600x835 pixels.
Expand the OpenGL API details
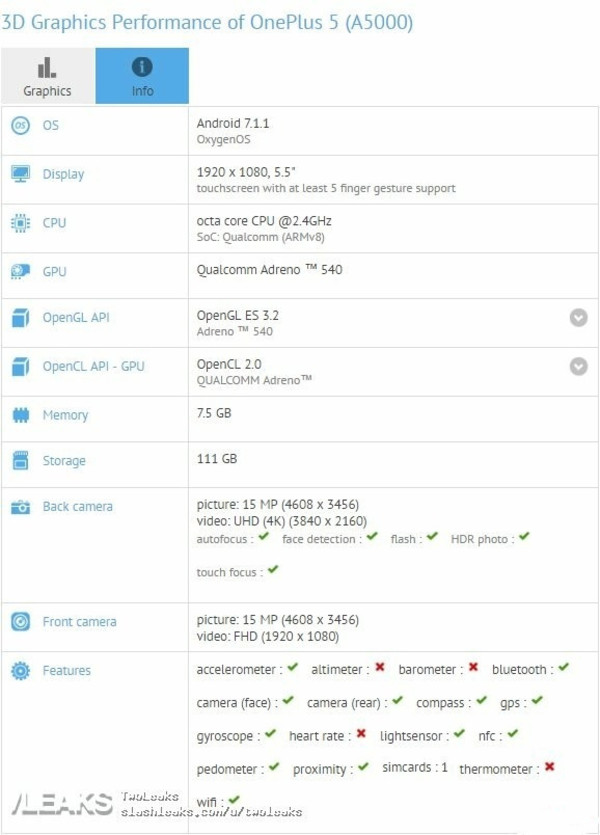(x=578, y=318)
